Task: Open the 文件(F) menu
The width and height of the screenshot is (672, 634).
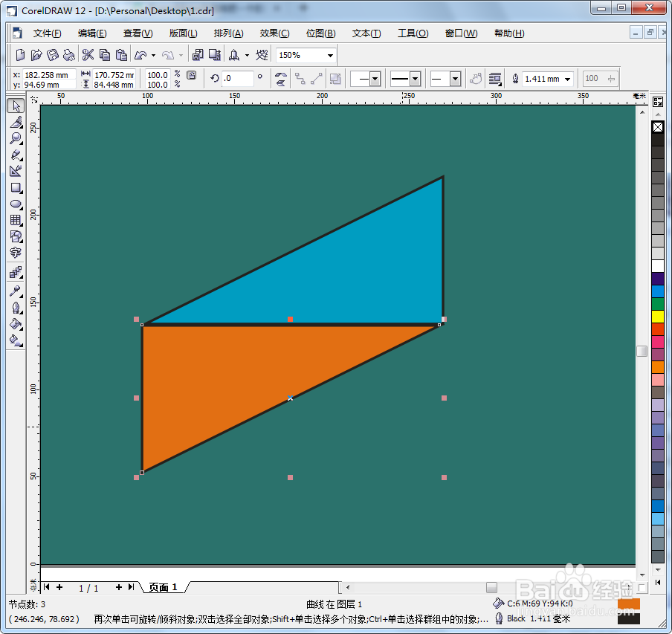Action: pyautogui.click(x=47, y=33)
